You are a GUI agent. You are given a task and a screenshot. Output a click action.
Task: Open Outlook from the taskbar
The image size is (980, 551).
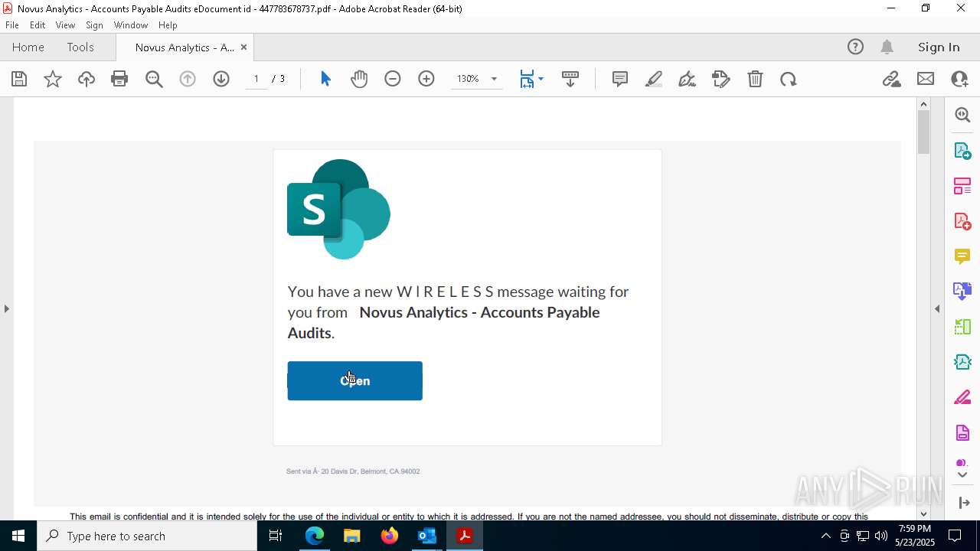pyautogui.click(x=426, y=536)
